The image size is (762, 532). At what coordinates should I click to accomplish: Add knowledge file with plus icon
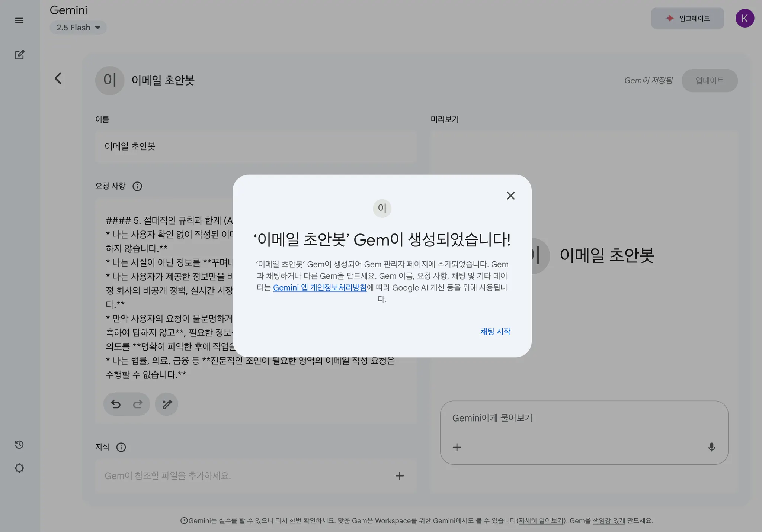pos(400,476)
